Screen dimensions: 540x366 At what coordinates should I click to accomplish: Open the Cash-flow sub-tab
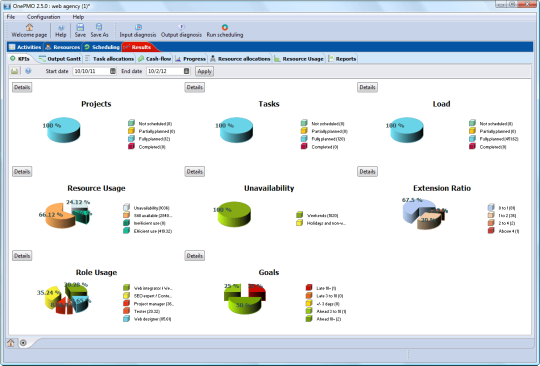(155, 59)
